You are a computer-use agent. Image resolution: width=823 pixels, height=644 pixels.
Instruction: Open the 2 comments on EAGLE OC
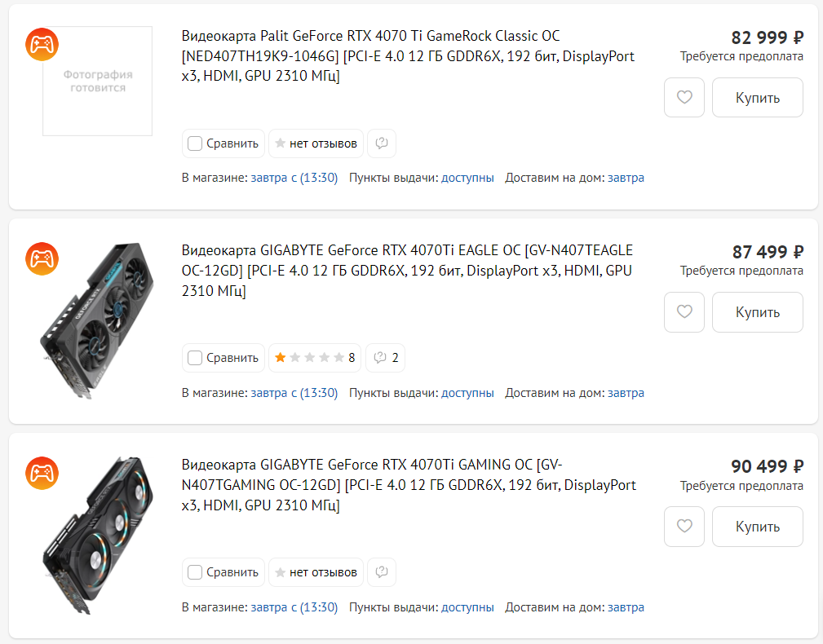point(386,358)
